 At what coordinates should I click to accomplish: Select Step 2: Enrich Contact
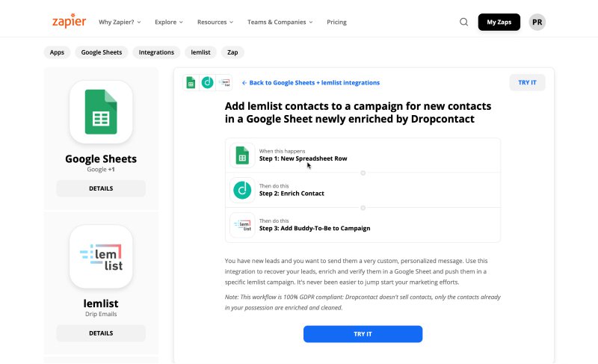coord(363,190)
